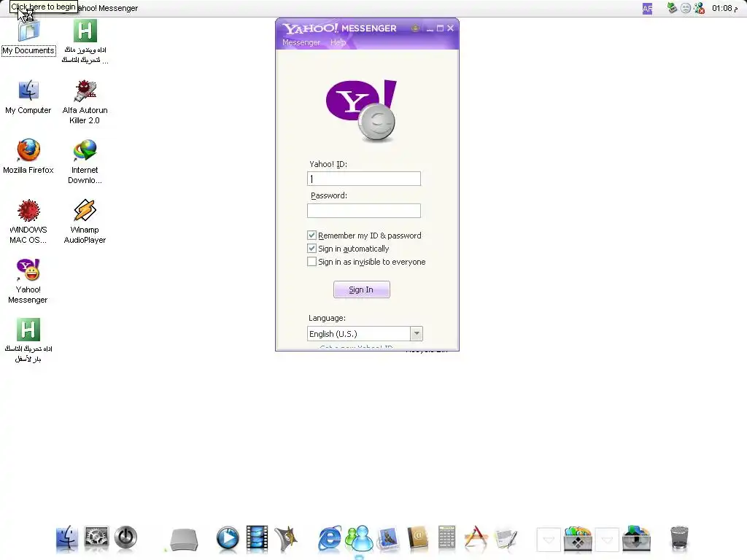747x560 pixels.
Task: Uncheck Remember my ID & password
Action: (x=311, y=236)
